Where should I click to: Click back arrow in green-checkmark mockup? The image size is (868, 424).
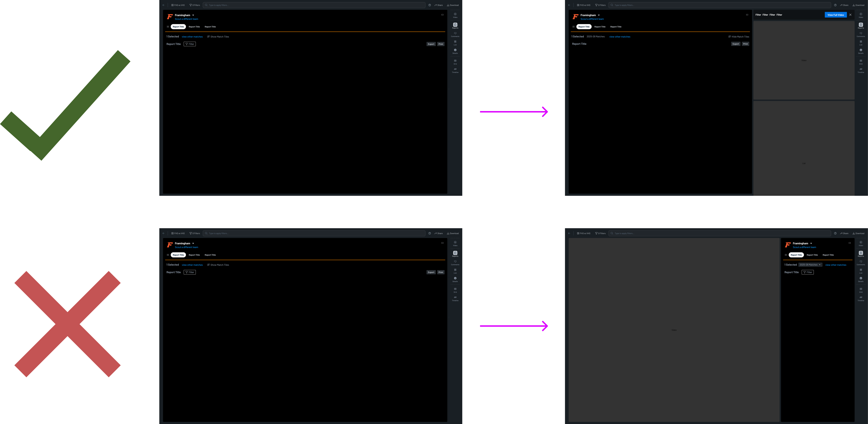tap(163, 5)
